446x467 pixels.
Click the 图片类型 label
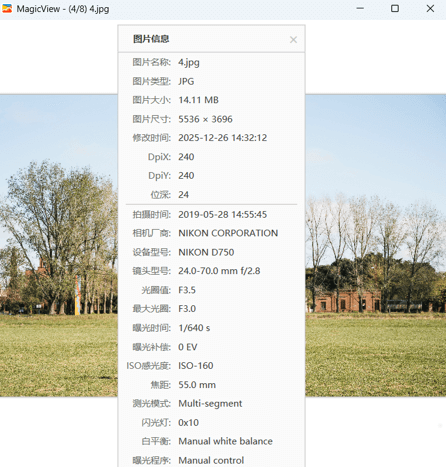152,81
